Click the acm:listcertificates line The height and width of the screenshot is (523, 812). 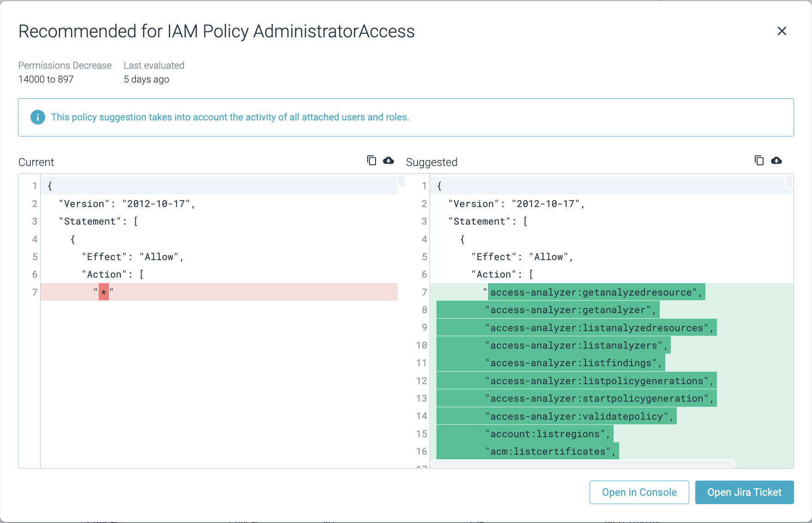pos(612,451)
